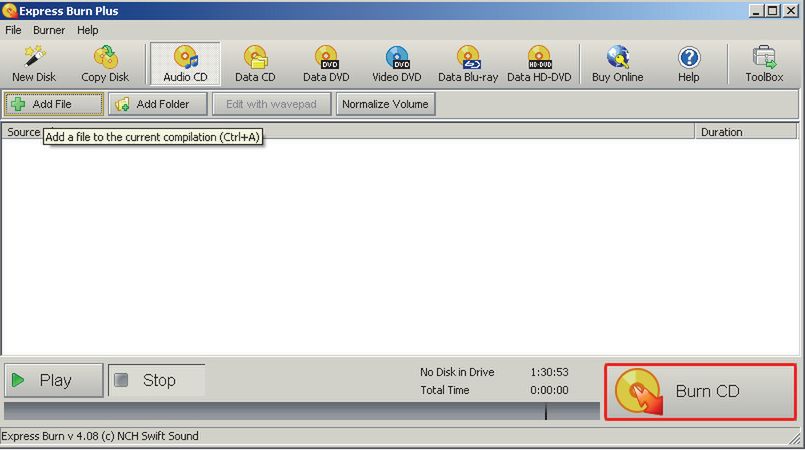The width and height of the screenshot is (805, 450).
Task: Minimize the Express Burn Plus window
Action: coord(755,11)
